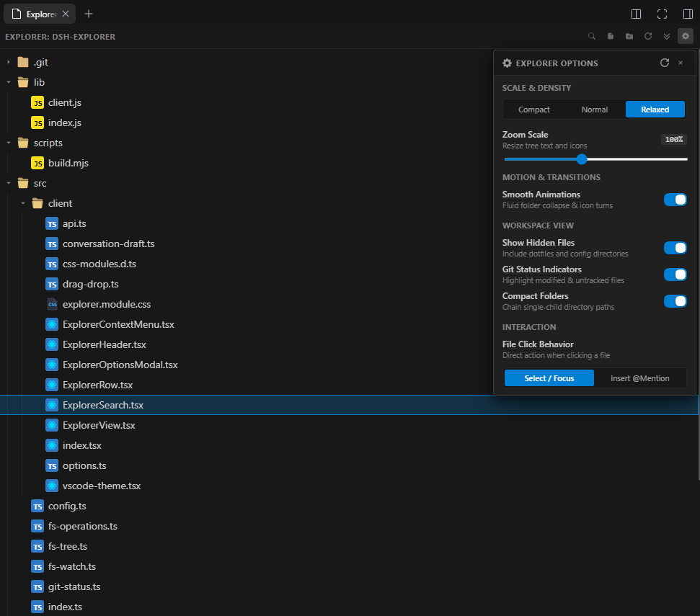Collapse the lib folder chevron

pyautogui.click(x=9, y=82)
